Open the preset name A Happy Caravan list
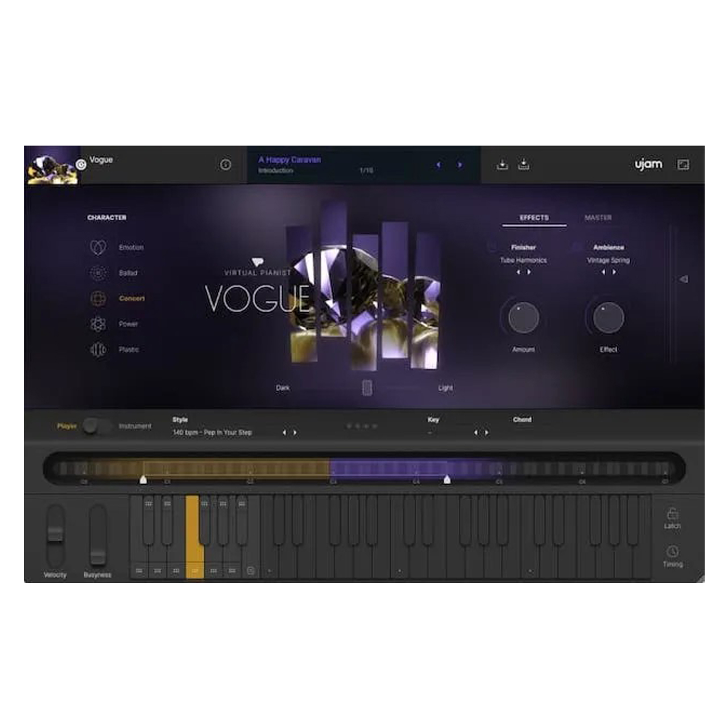The height and width of the screenshot is (728, 728). (289, 160)
